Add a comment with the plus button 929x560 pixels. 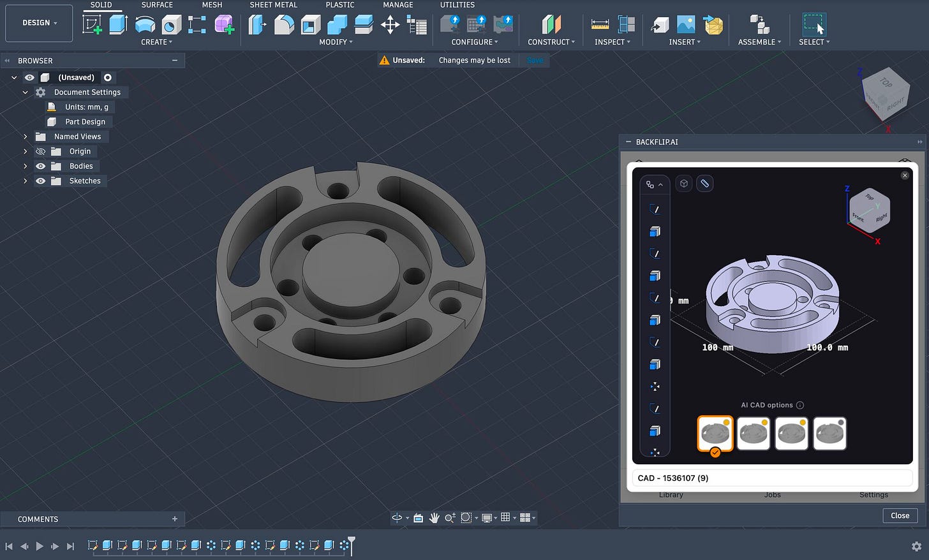coord(175,519)
